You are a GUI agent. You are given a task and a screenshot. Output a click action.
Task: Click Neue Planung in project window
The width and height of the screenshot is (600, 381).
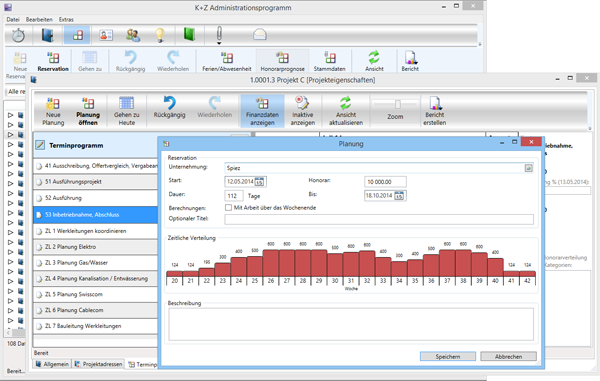(x=53, y=111)
